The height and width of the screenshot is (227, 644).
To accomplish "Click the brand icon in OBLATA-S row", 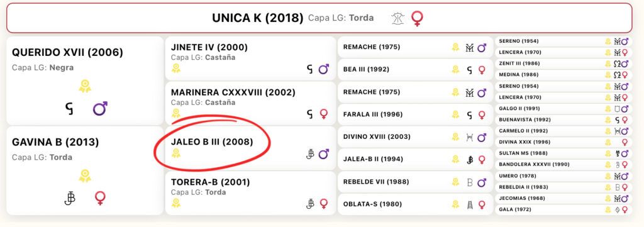I will (470, 204).
